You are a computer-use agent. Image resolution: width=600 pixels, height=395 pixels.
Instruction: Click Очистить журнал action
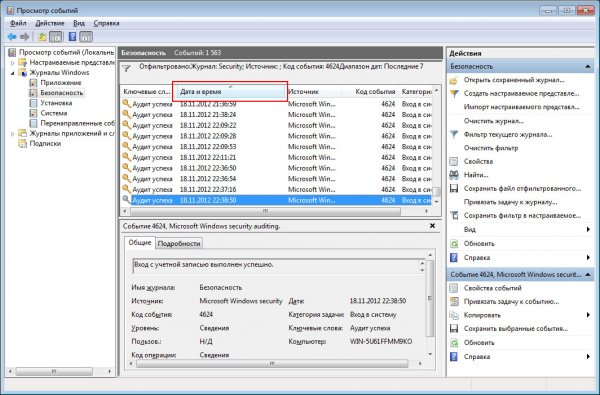(x=494, y=121)
